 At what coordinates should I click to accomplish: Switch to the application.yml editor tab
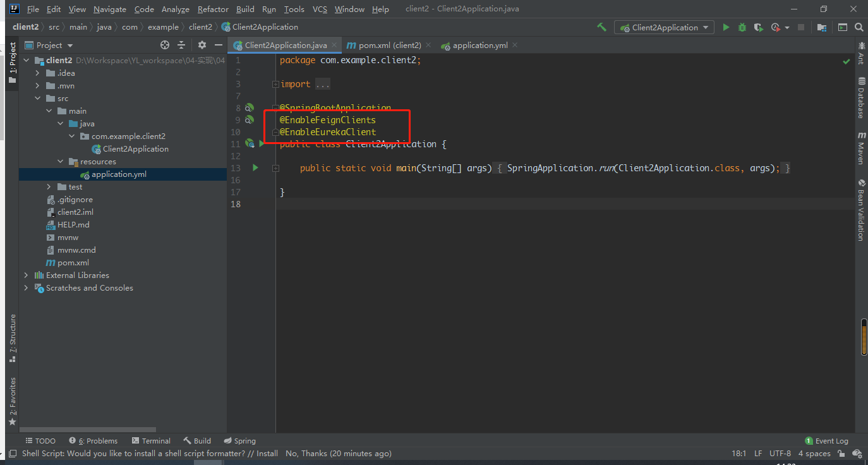[x=480, y=45]
